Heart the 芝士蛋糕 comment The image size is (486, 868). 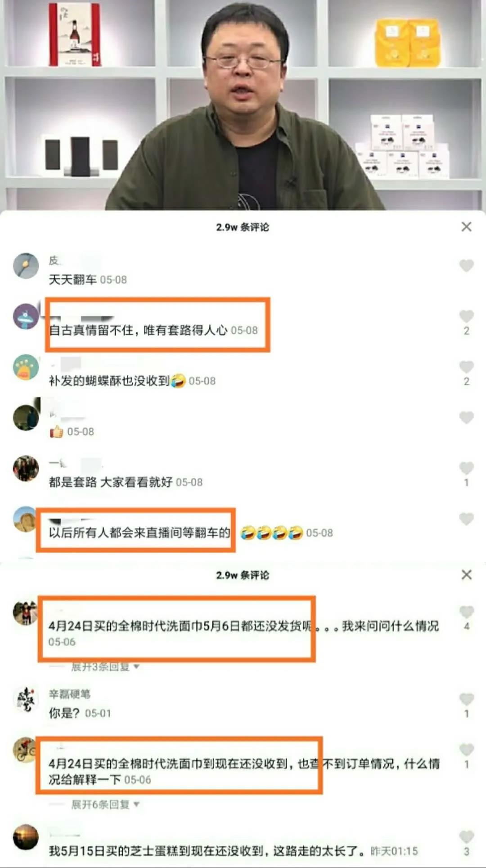(x=467, y=837)
